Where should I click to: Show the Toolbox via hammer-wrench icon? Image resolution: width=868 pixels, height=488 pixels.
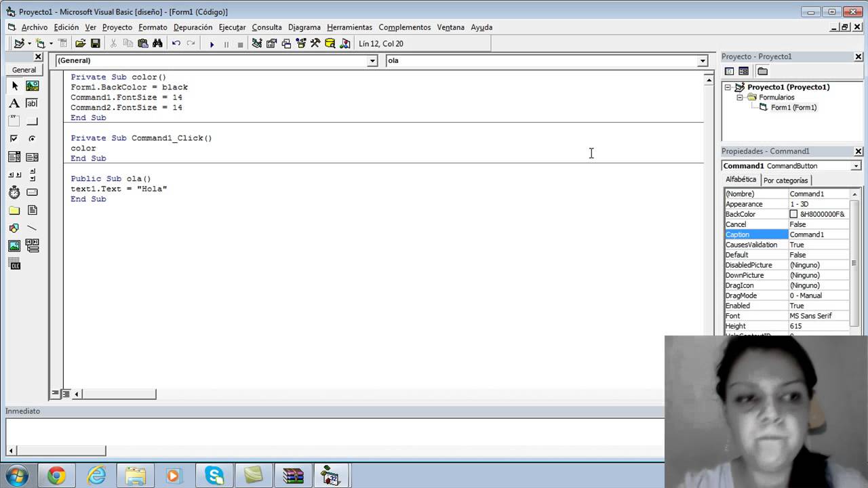pyautogui.click(x=315, y=43)
